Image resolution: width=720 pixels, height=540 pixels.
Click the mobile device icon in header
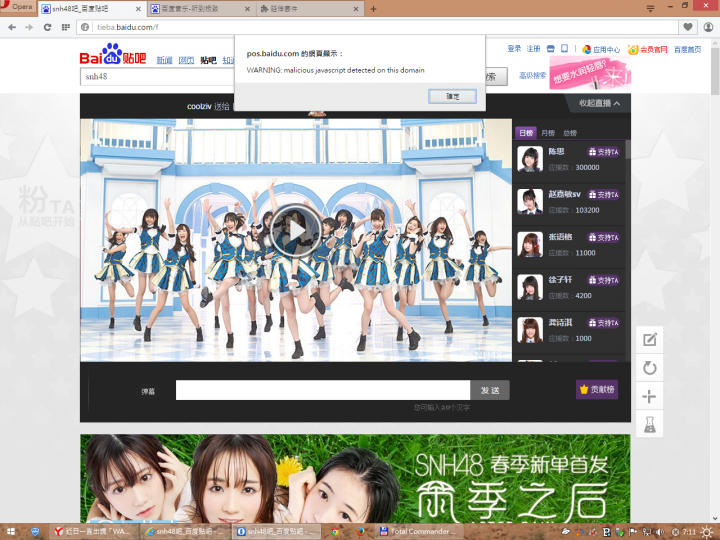[x=564, y=48]
